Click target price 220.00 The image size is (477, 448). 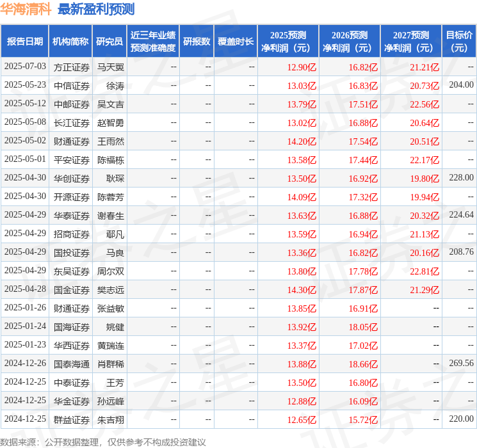(x=461, y=419)
